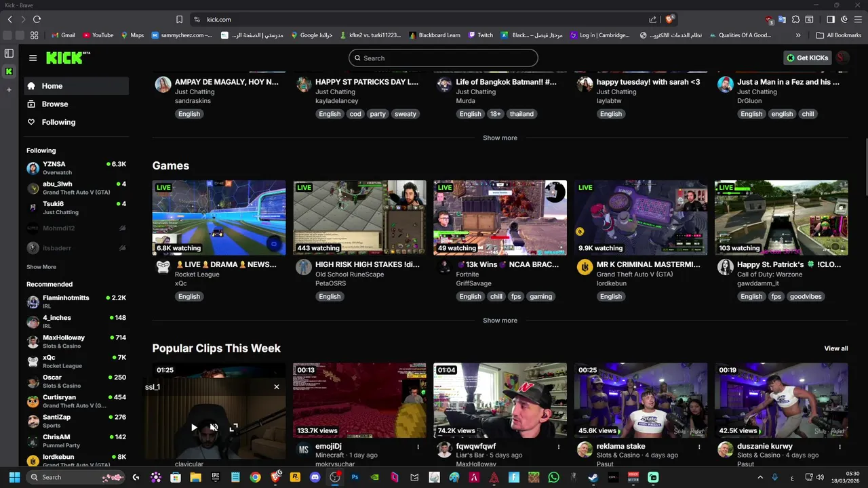
Task: Open options menu for duszanie kurwy clip
Action: [840, 447]
